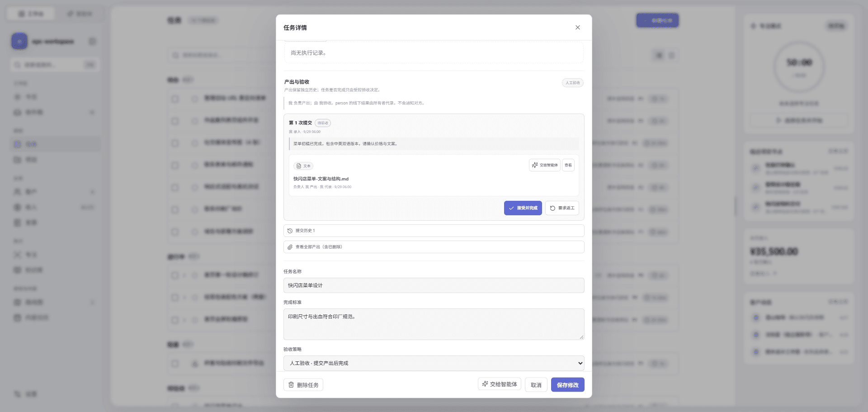Click 查看 to view the output file

(568, 165)
